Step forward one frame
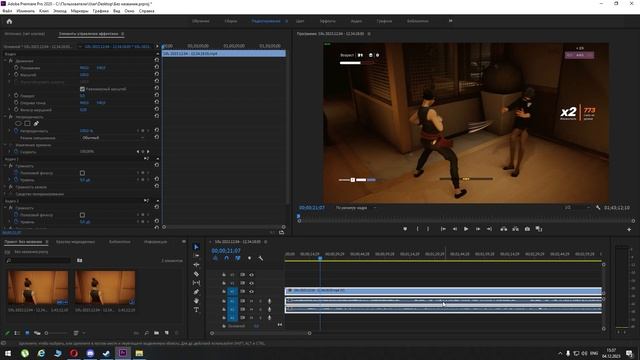The width and height of the screenshot is (640, 360). pyautogui.click(x=478, y=229)
